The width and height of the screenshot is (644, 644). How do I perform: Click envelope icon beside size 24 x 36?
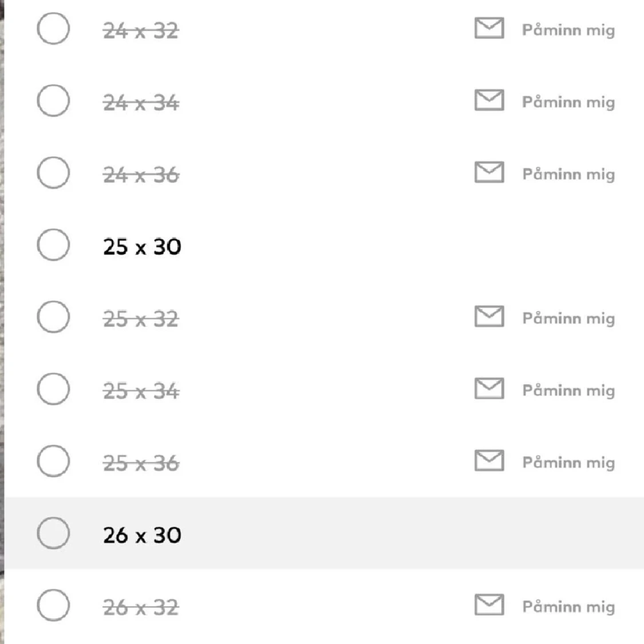click(489, 173)
